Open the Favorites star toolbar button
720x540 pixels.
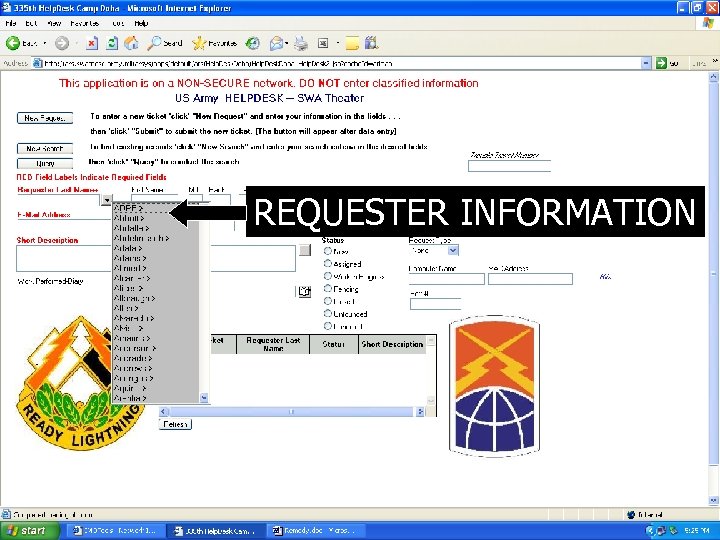click(x=214, y=44)
